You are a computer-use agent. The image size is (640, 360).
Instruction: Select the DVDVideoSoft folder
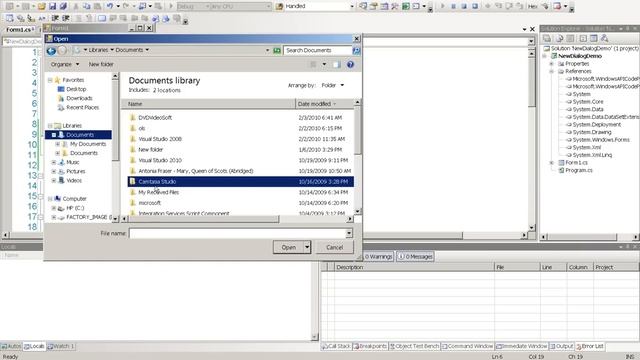pos(155,118)
